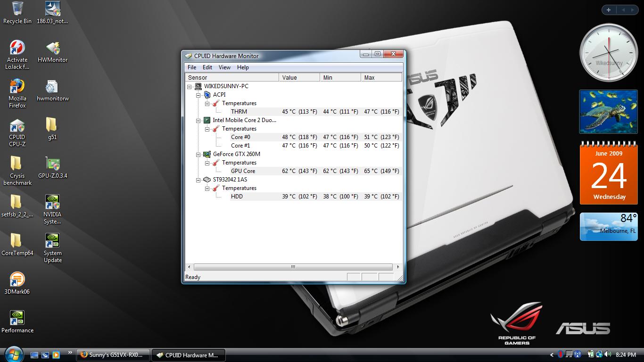Click the June 24 calendar gadget
Screen dimensions: 644x362
click(x=609, y=173)
